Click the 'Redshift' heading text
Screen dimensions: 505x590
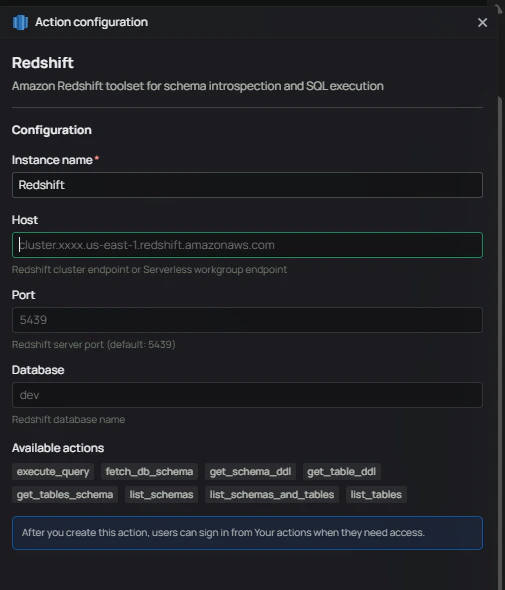point(43,63)
